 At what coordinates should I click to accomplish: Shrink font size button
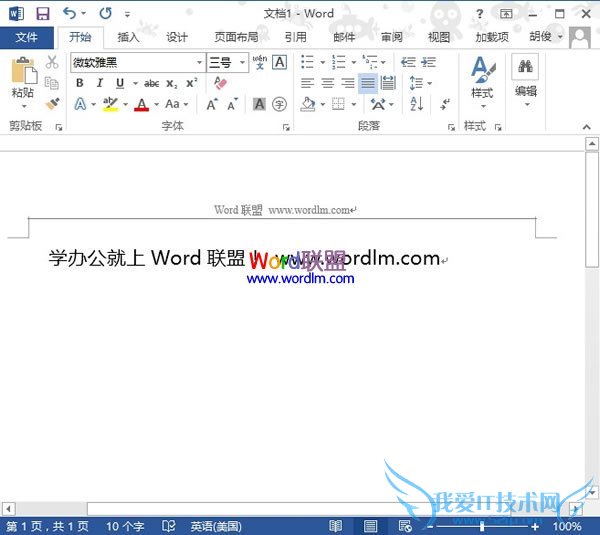[232, 104]
